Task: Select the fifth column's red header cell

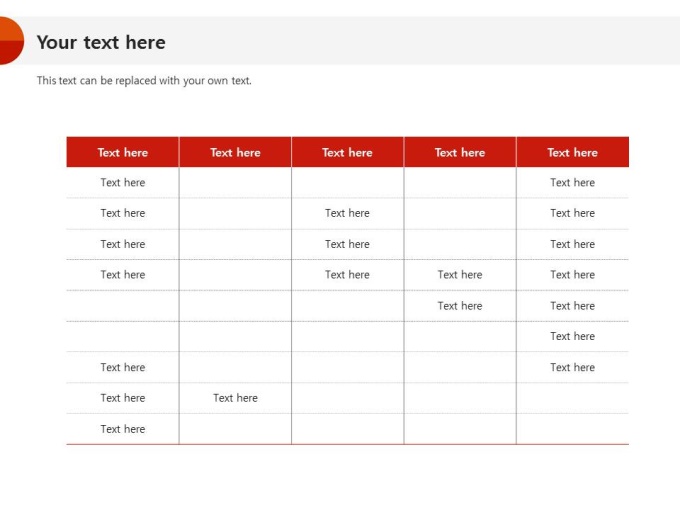Action: pyautogui.click(x=572, y=152)
